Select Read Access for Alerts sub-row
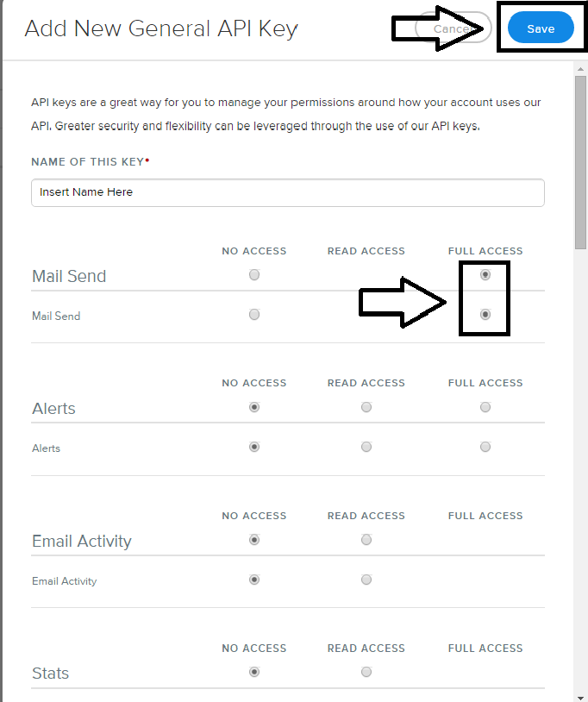The image size is (588, 702). pyautogui.click(x=366, y=447)
